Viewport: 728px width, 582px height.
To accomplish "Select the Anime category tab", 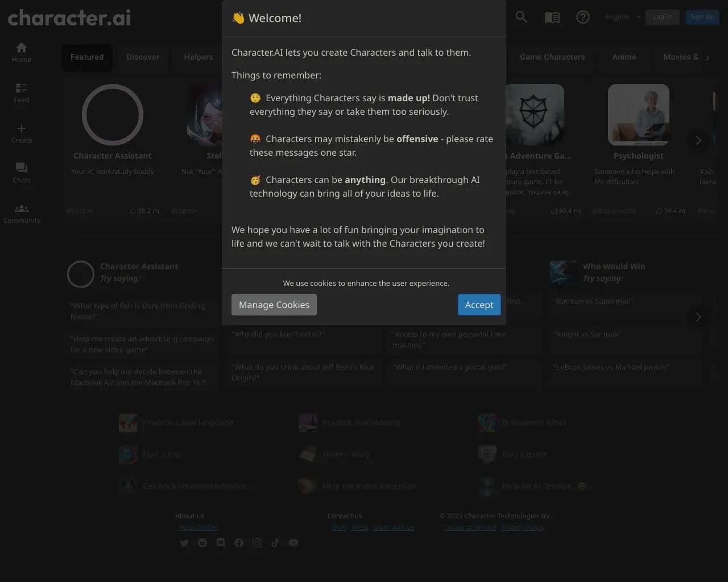I will [624, 57].
